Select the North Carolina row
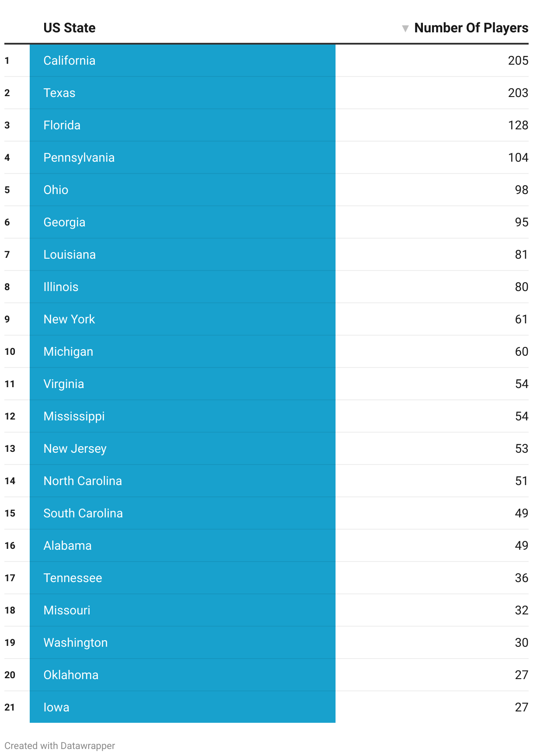The height and width of the screenshot is (756, 533). (x=266, y=481)
